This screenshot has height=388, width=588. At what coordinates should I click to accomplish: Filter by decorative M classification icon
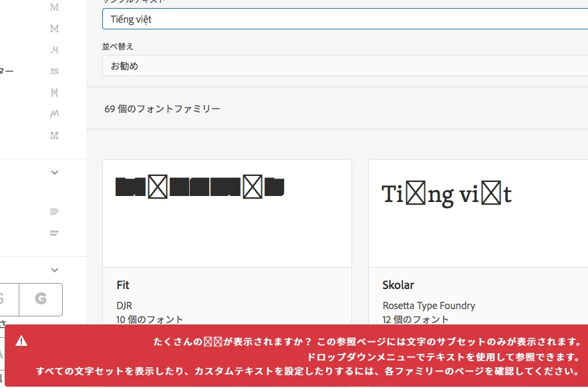click(54, 135)
